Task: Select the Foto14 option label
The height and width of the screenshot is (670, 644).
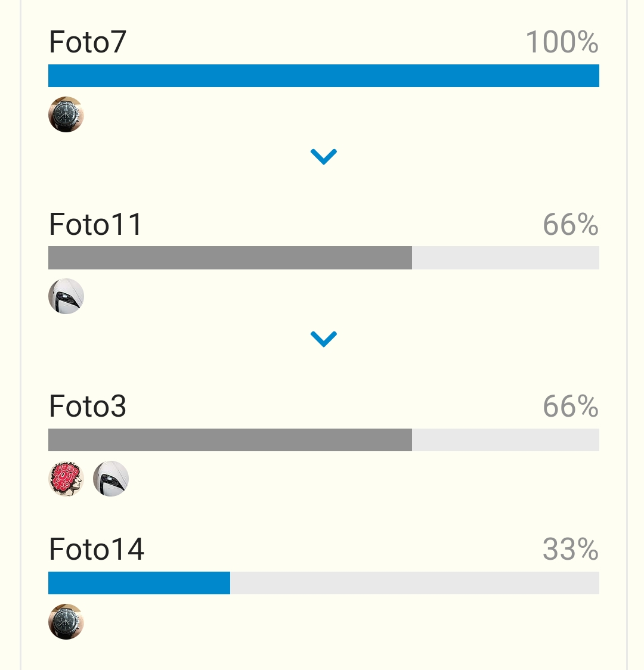Action: (x=97, y=548)
